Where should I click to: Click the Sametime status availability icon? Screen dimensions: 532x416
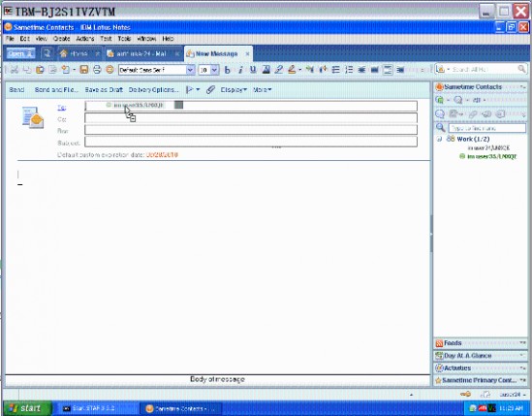point(439,100)
